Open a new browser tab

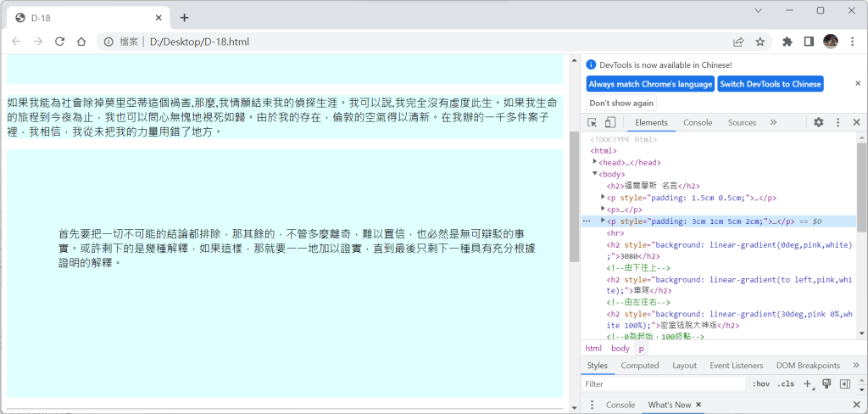pos(184,18)
